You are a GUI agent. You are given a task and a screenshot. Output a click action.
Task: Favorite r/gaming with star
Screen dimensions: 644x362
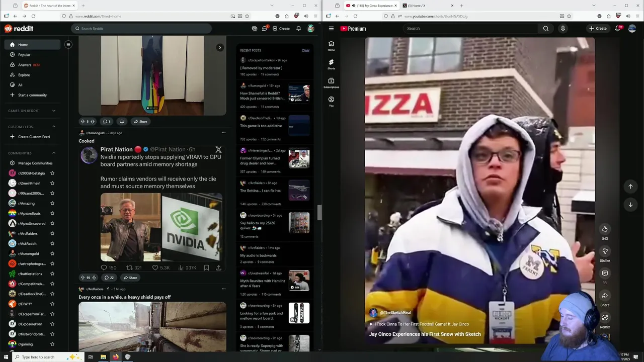click(x=52, y=344)
